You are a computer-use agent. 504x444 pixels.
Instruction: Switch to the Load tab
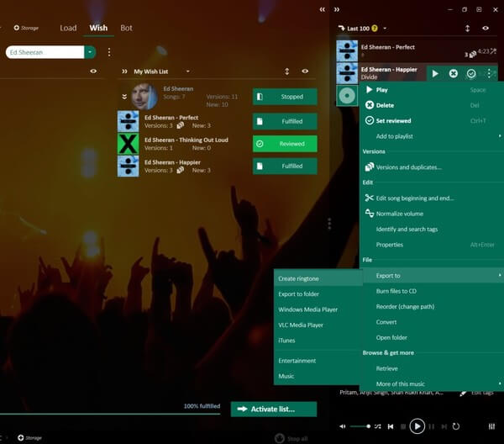tap(68, 28)
